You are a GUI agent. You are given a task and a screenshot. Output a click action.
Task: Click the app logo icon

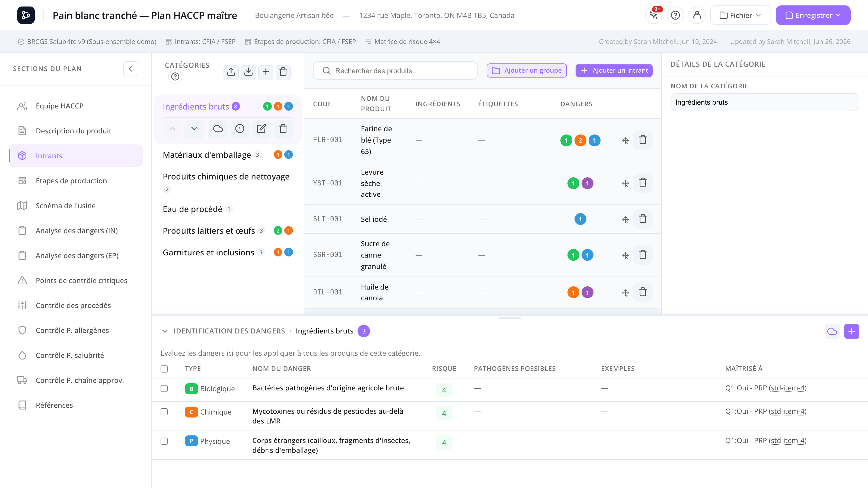26,15
